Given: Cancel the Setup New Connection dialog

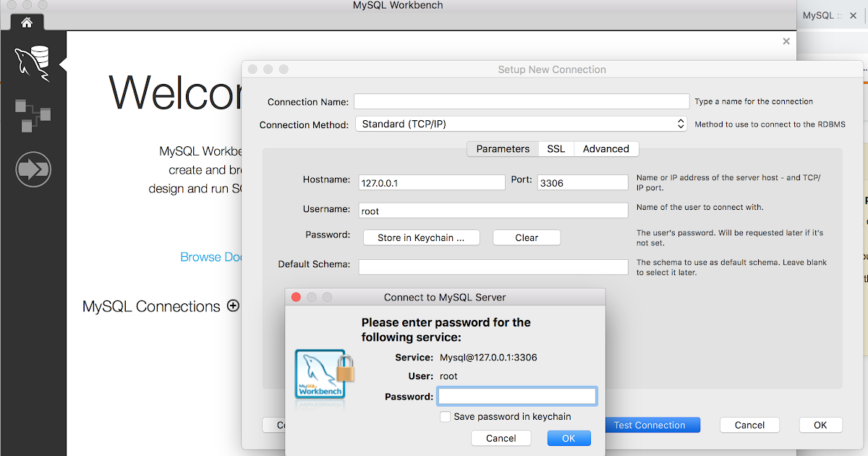Looking at the screenshot, I should point(749,425).
